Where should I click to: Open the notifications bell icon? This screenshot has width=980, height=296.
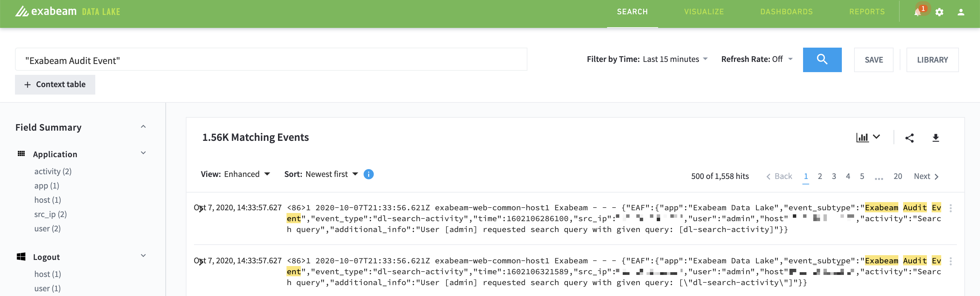pos(917,12)
